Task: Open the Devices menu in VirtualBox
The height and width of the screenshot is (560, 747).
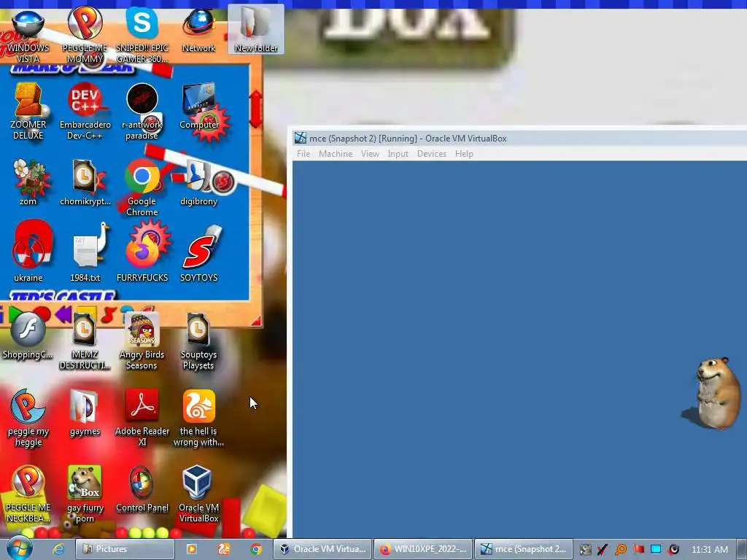Action: point(432,154)
